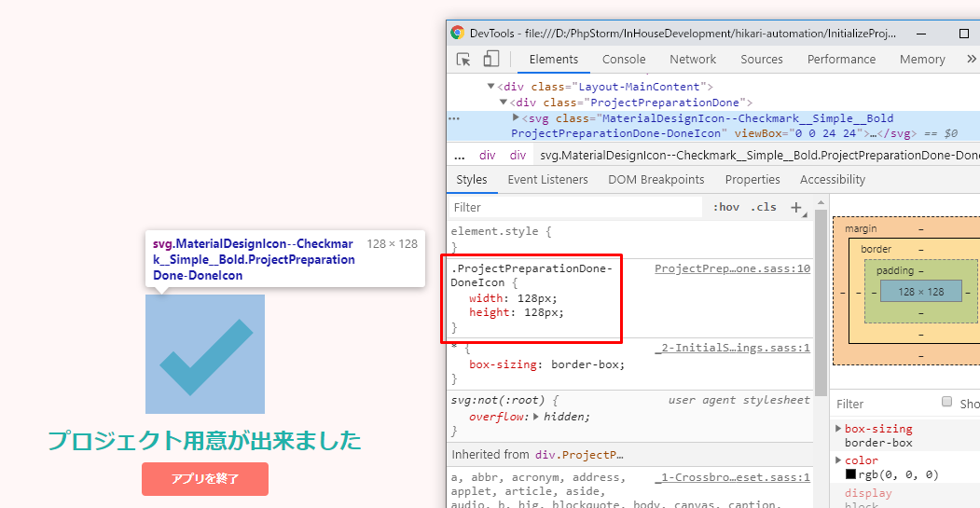Click the プロジェクト用意が出来ました heading
The width and height of the screenshot is (980, 508).
point(205,441)
